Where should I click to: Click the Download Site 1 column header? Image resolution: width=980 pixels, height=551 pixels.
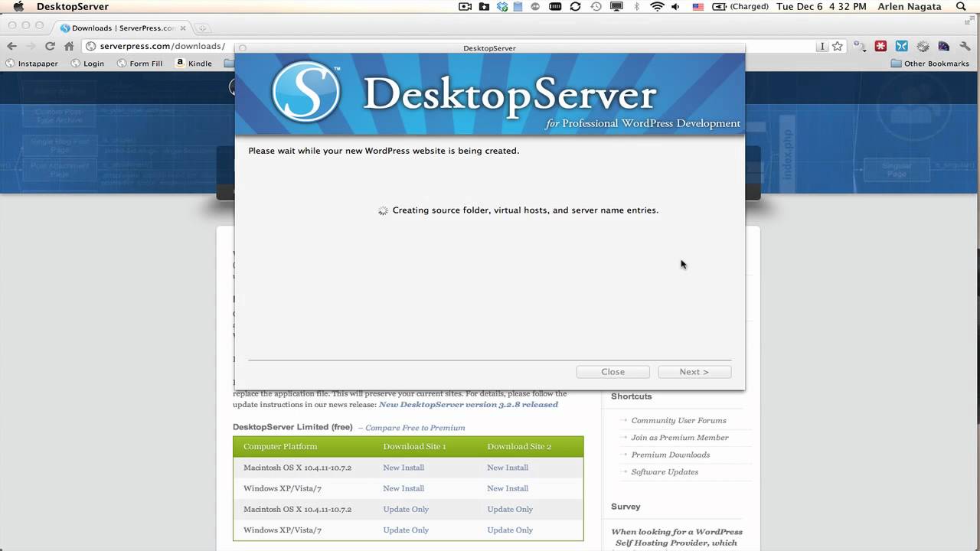click(414, 446)
